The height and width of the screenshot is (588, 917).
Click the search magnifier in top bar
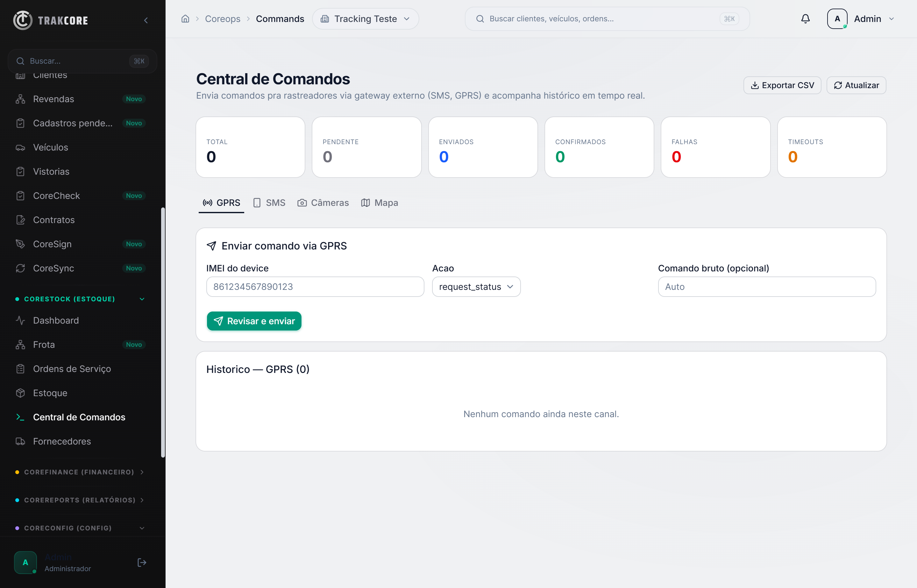[x=480, y=19]
